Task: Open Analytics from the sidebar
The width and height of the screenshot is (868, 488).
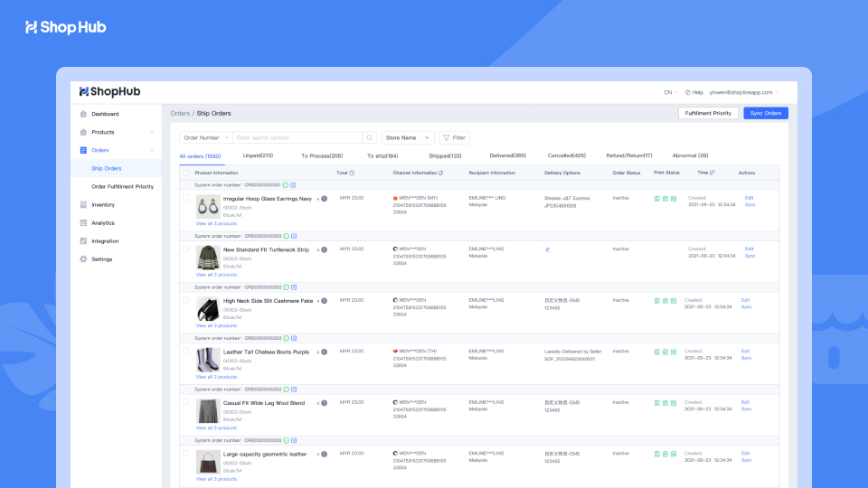Action: click(x=102, y=223)
